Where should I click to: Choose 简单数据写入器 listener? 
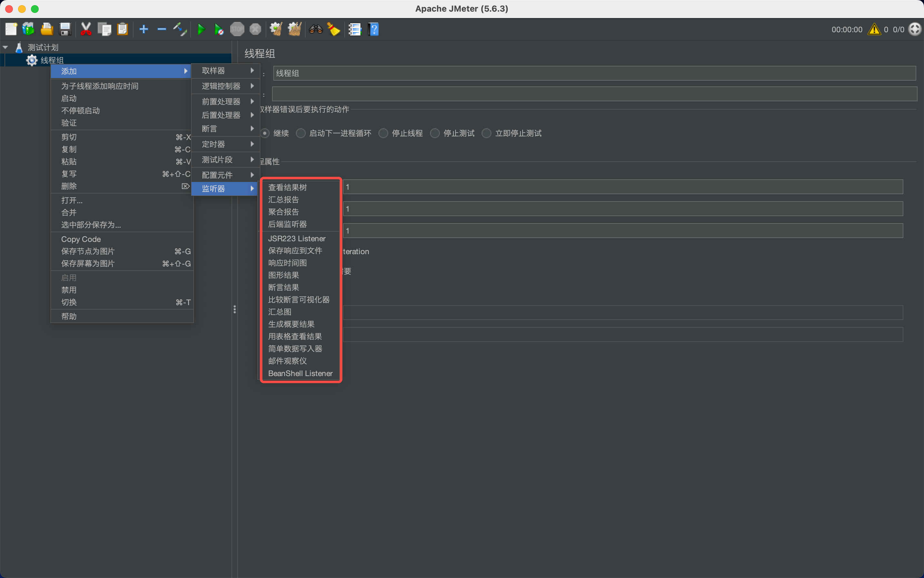coord(301,349)
